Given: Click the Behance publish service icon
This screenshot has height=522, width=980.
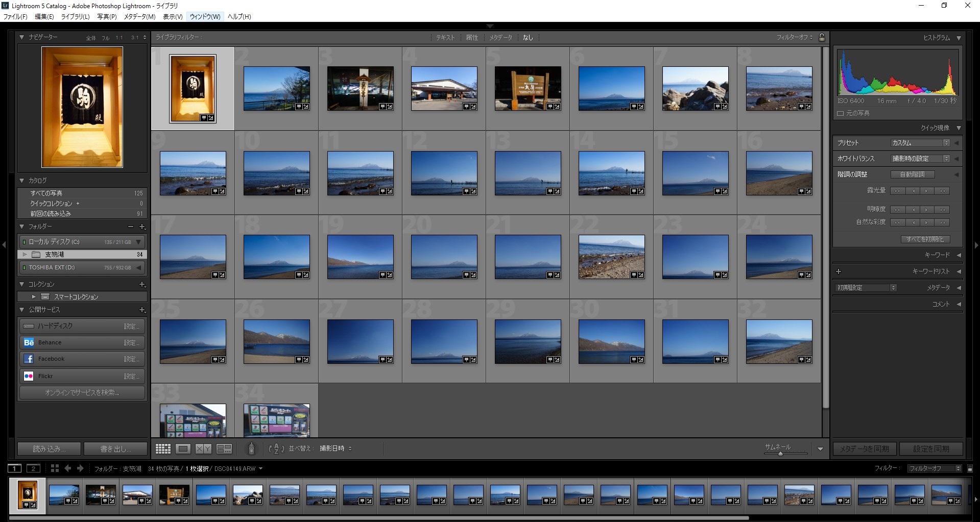Looking at the screenshot, I should click(x=29, y=342).
